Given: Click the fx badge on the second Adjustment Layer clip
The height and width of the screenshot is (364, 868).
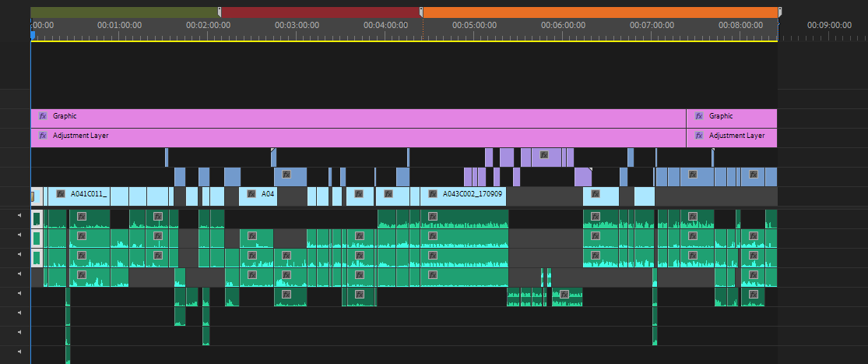Looking at the screenshot, I should point(699,136).
